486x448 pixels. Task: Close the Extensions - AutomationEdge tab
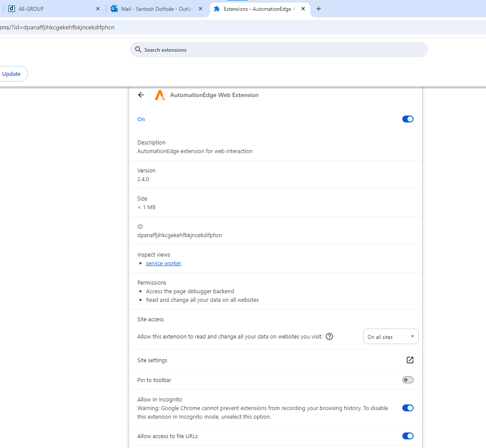click(x=303, y=9)
